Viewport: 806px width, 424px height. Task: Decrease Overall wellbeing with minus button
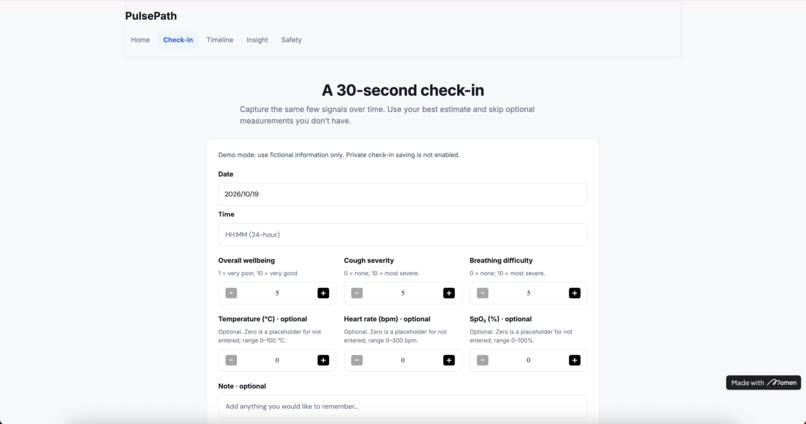click(231, 293)
